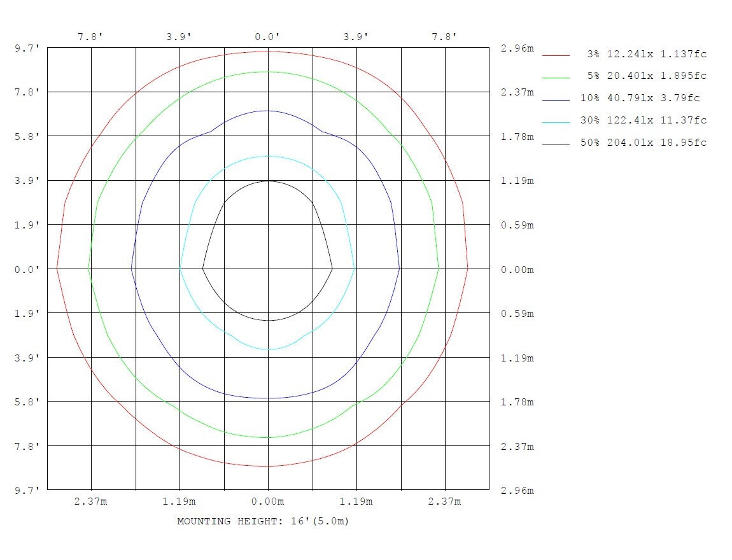Click the "9.7'" label at the left axis bottom
The height and width of the screenshot is (560, 732).
pos(27,491)
